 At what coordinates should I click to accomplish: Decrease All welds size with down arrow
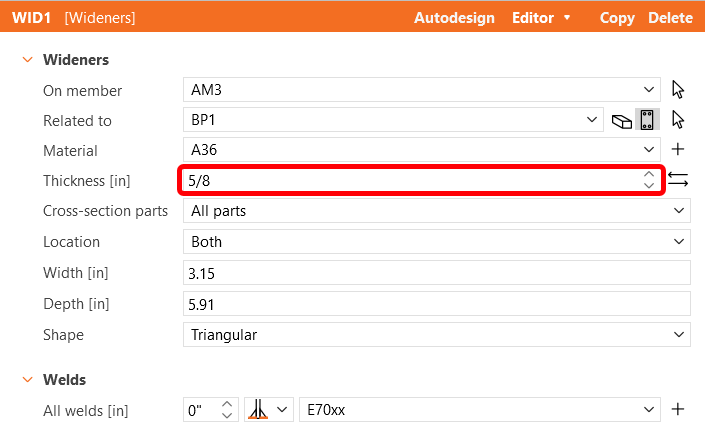(x=227, y=415)
